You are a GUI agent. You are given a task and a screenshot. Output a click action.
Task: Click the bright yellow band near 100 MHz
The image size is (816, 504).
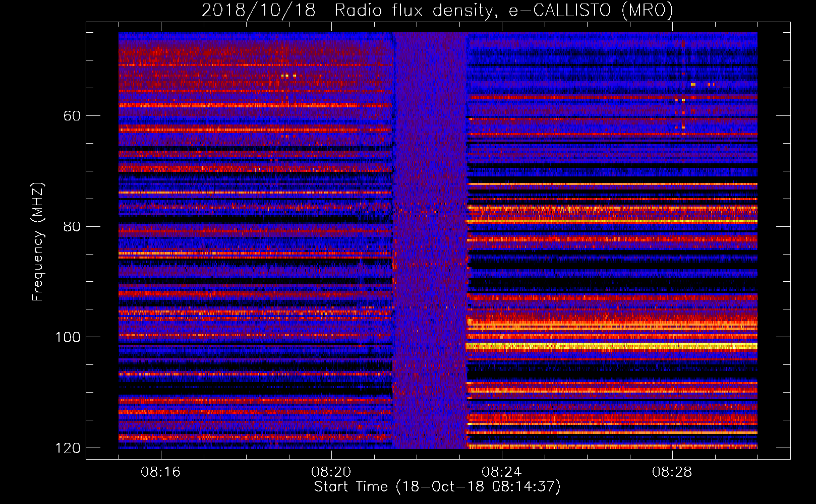tap(612, 346)
